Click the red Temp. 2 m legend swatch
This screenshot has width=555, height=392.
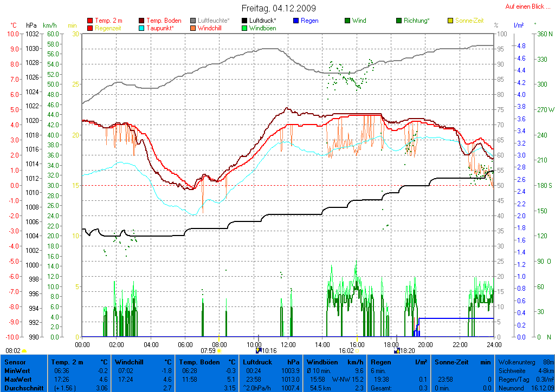tap(90, 21)
